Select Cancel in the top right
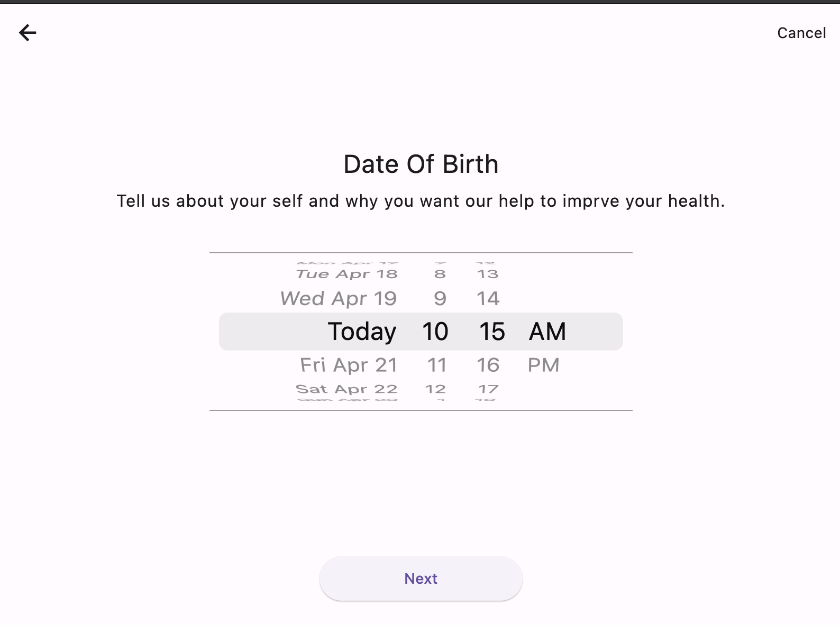Viewport: 840px width, 625px height. click(801, 33)
